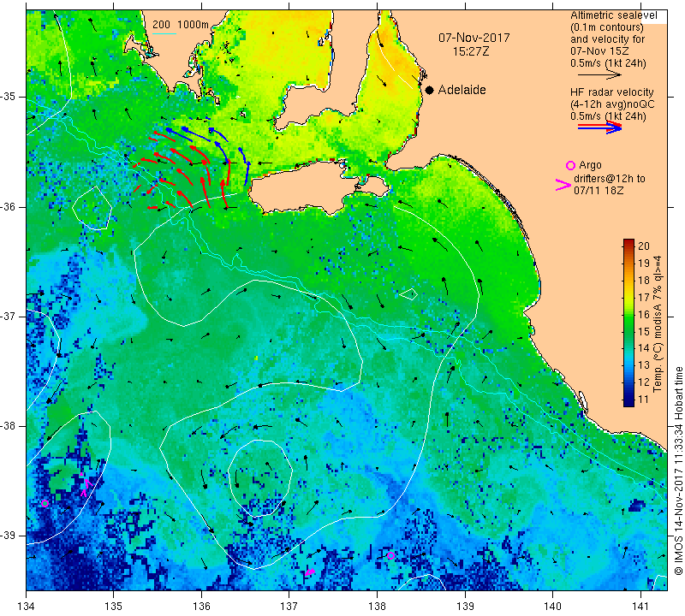Click the "Altimetric sealevel" legend heading
This screenshot has height=616, width=685.
(613, 15)
